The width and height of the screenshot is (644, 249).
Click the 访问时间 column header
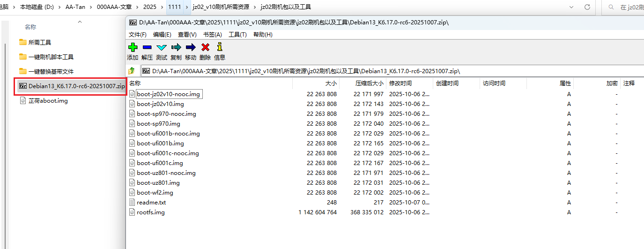(503, 83)
